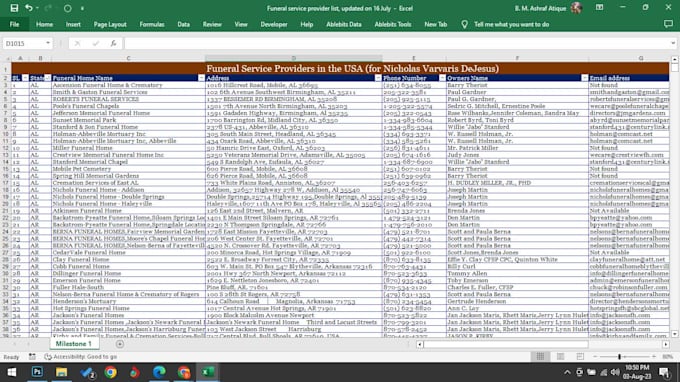Click the Select All corner triangle

point(6,58)
